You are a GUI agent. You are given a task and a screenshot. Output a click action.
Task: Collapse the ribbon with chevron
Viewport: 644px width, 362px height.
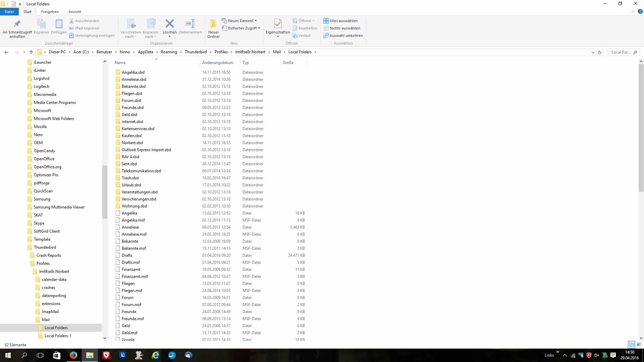point(633,11)
